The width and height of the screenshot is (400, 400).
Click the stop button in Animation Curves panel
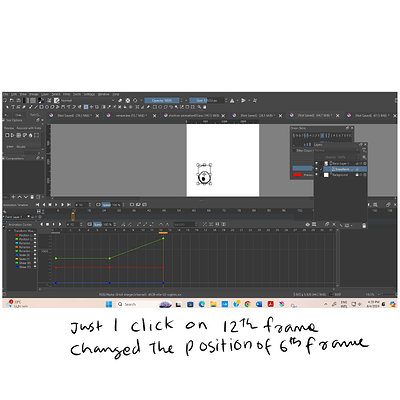[48, 224]
